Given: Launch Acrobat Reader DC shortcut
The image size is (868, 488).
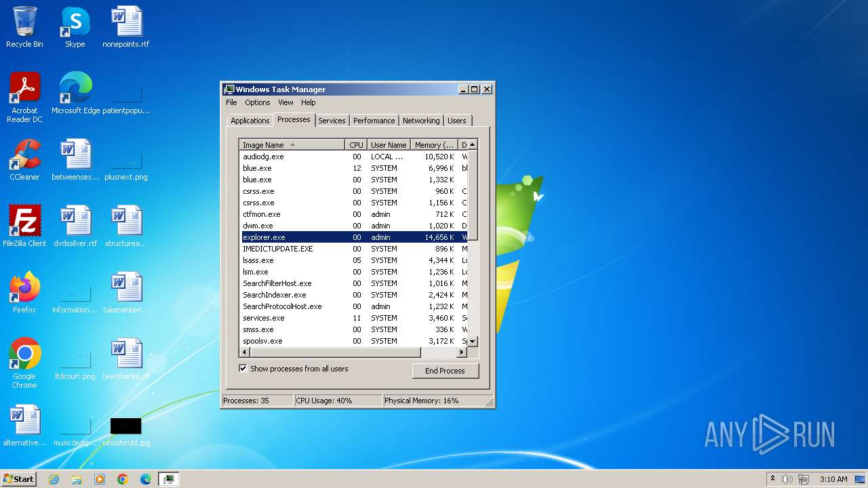Looking at the screenshot, I should pos(24,98).
